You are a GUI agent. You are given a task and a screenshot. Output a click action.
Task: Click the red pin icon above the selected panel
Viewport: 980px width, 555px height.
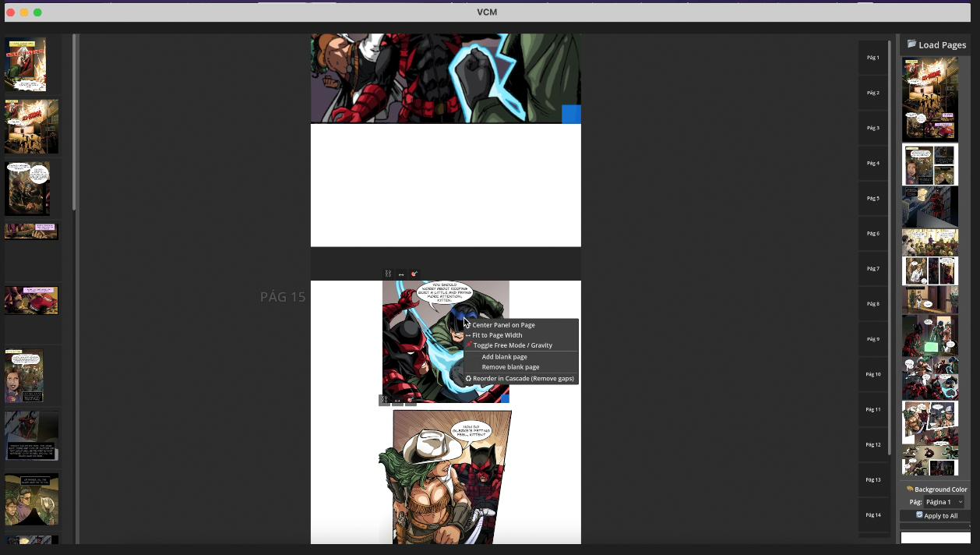[414, 274]
